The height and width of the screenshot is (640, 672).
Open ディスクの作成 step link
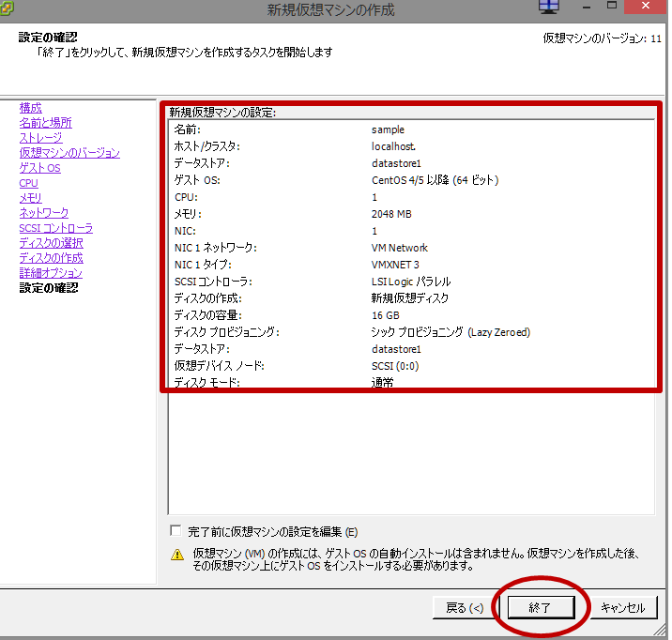click(x=51, y=258)
